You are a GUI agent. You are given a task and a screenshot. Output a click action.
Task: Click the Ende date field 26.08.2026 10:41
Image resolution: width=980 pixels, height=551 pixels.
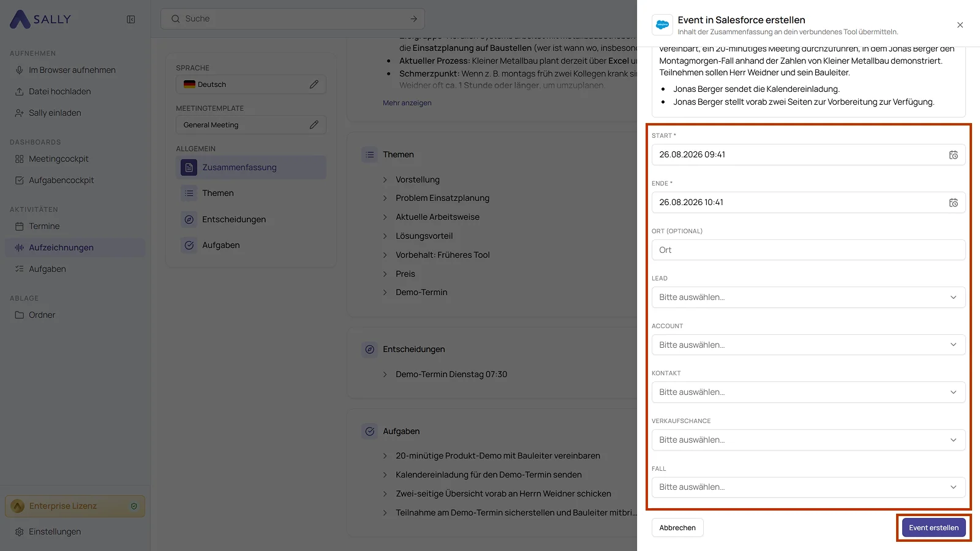809,203
